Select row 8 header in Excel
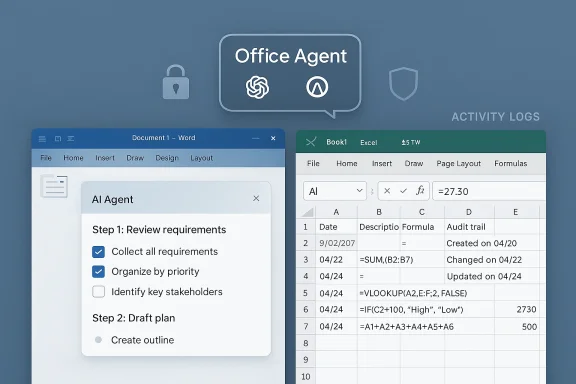576x384 pixels. pos(306,343)
